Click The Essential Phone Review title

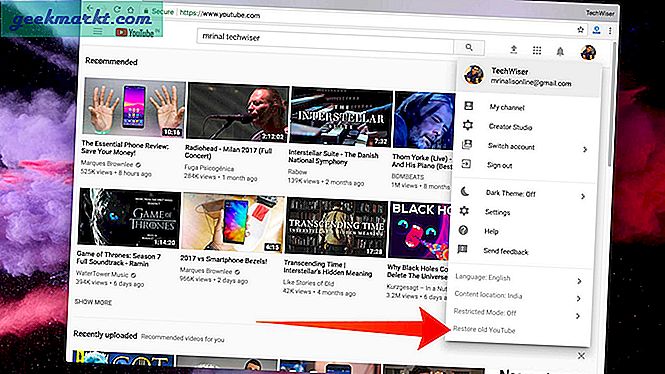tap(125, 148)
